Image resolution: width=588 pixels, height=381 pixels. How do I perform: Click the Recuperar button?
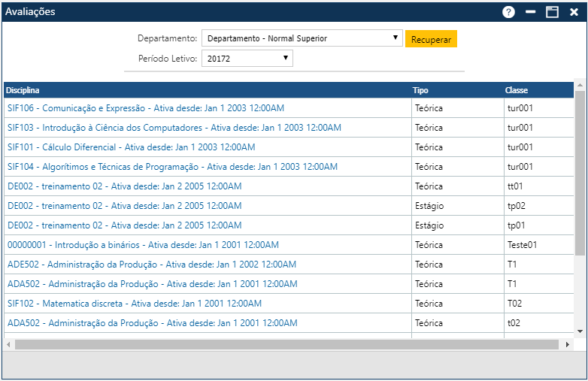431,39
